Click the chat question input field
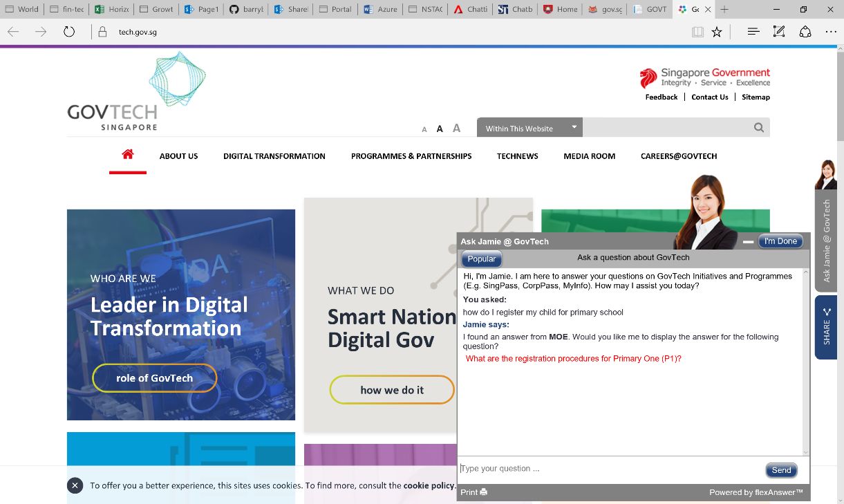 pyautogui.click(x=608, y=469)
